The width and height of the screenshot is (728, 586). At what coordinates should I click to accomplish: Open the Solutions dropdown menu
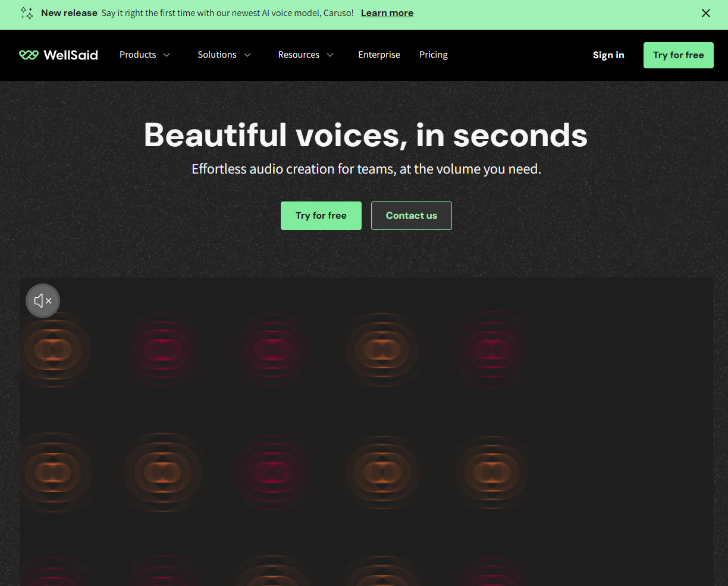224,55
